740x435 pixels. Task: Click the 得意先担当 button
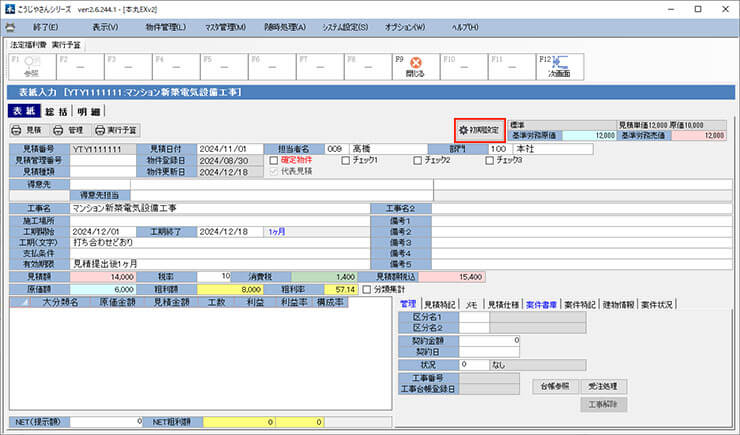pos(99,195)
